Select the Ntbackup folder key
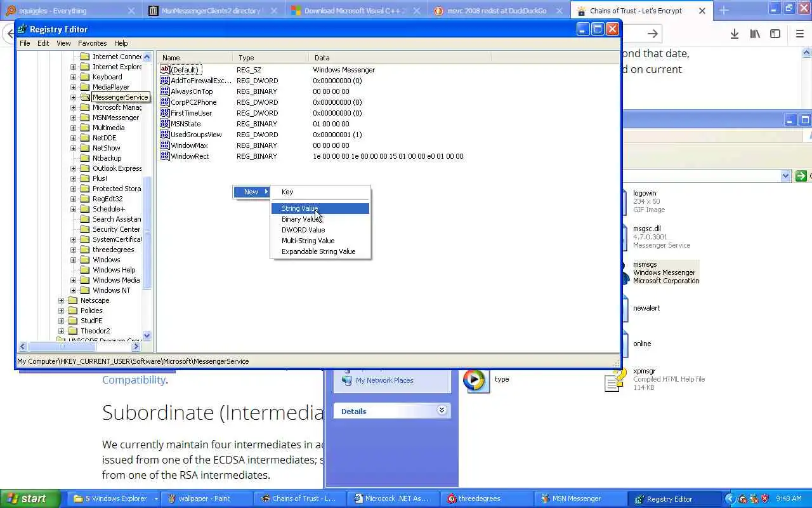 click(x=107, y=158)
